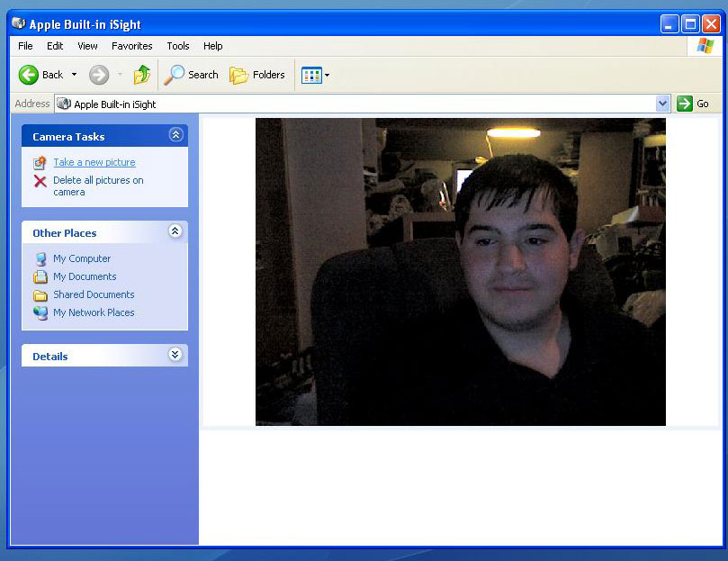728x561 pixels.
Task: Open My Documents link
Action: tap(85, 276)
